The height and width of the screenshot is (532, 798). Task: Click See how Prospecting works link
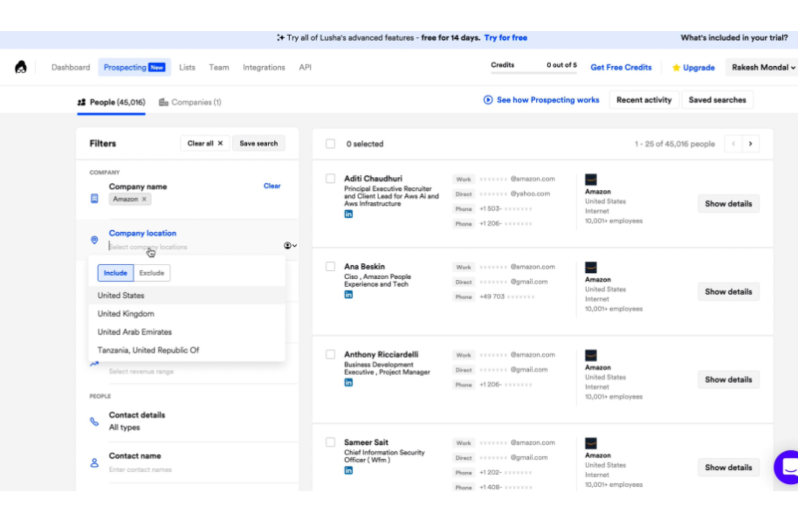click(548, 100)
